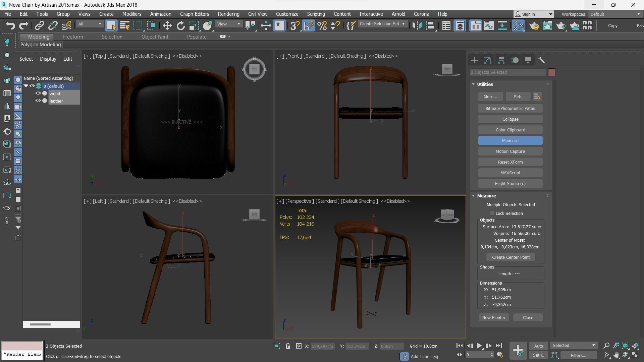Open Render Setup teapot icon
This screenshot has width=644, height=362.
tap(534, 25)
